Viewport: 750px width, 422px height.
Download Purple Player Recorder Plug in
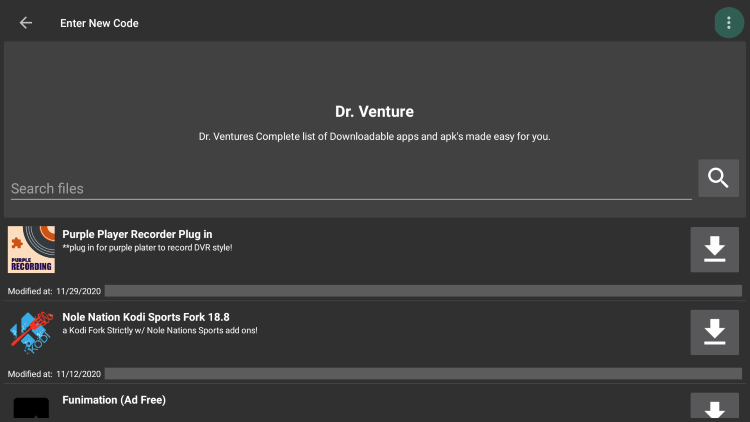714,249
